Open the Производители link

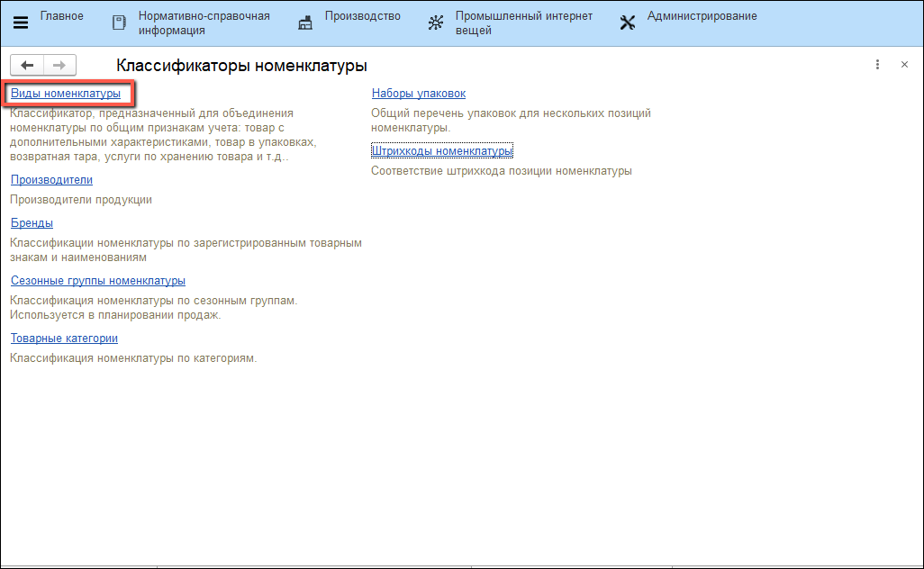51,180
